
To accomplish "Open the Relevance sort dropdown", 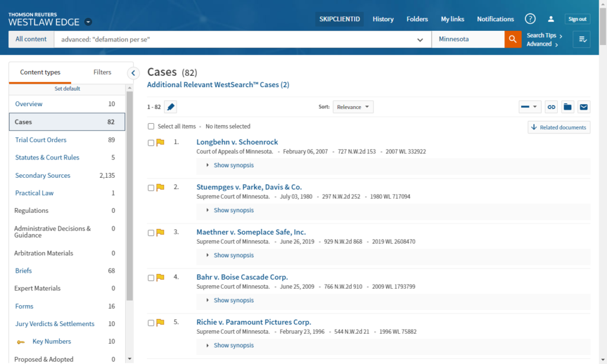I will click(x=353, y=107).
